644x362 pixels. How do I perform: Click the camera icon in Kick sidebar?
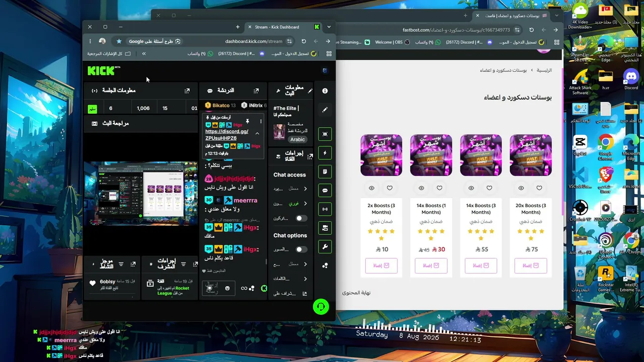coord(325,228)
